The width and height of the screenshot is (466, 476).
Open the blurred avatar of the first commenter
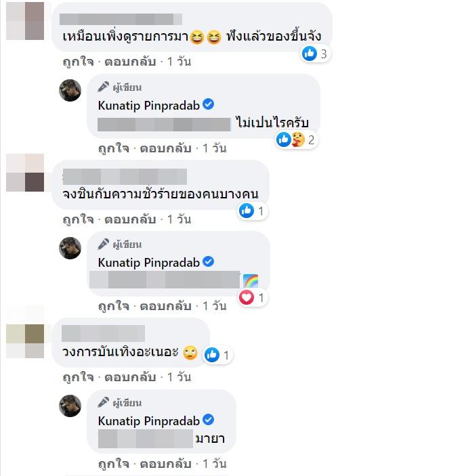click(x=25, y=21)
